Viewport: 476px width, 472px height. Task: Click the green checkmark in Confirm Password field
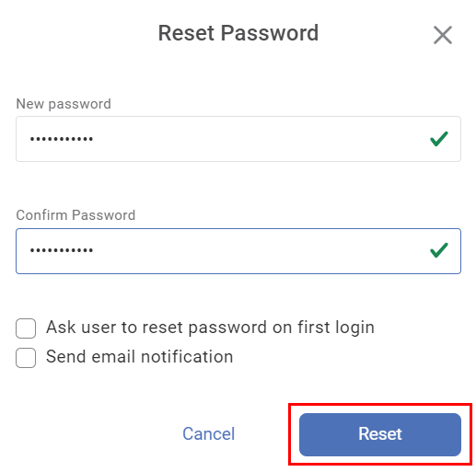click(x=439, y=250)
